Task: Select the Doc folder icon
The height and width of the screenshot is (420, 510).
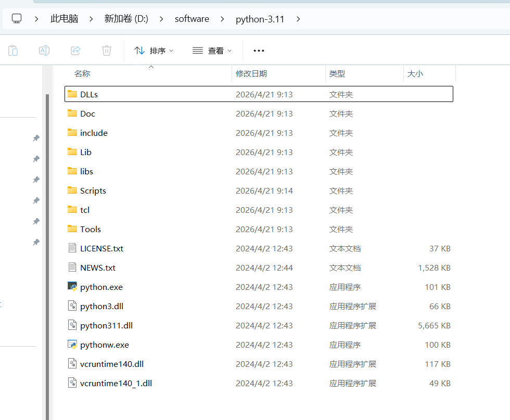Action: pyautogui.click(x=72, y=113)
